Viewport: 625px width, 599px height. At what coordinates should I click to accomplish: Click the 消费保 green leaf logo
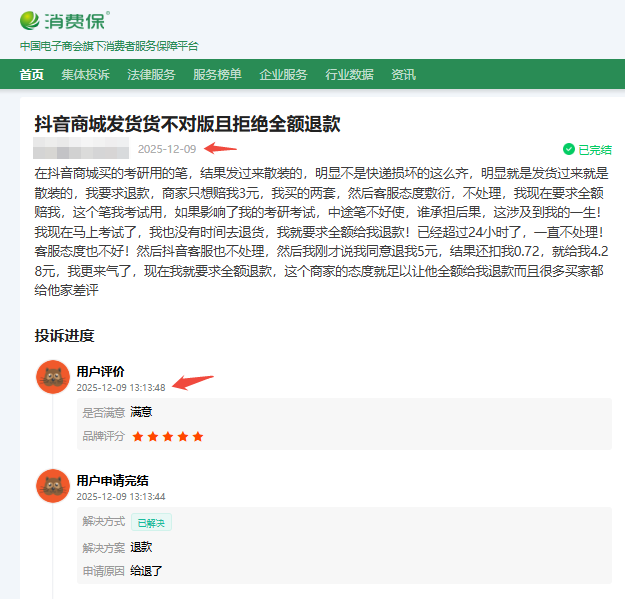coord(32,20)
